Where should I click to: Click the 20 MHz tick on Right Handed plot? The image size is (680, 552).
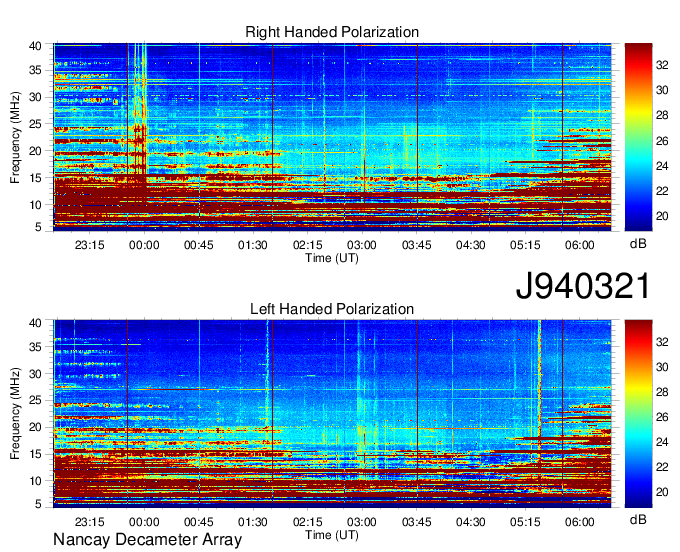pos(35,151)
